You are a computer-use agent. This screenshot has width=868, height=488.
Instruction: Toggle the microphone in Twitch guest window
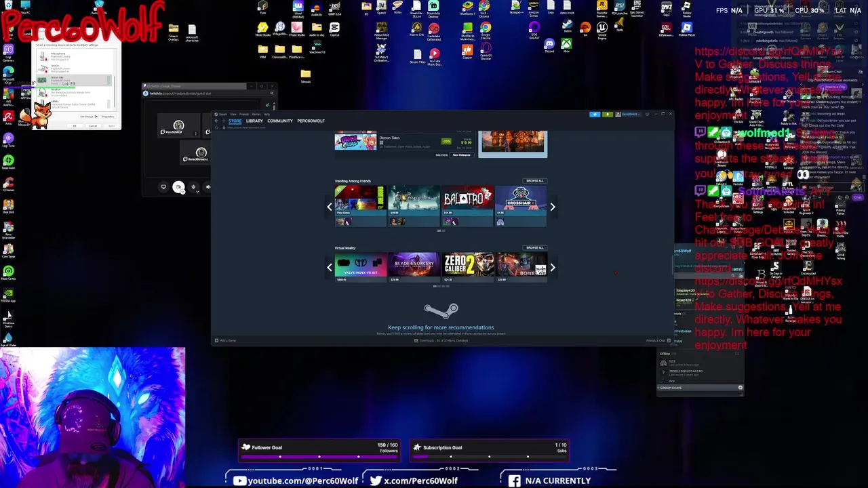[193, 187]
